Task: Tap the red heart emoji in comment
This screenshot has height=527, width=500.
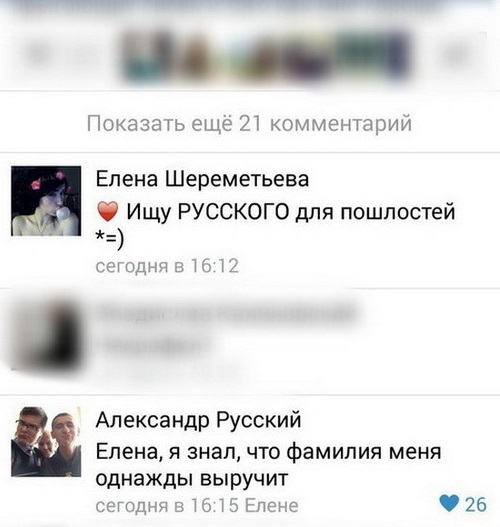Action: point(107,212)
